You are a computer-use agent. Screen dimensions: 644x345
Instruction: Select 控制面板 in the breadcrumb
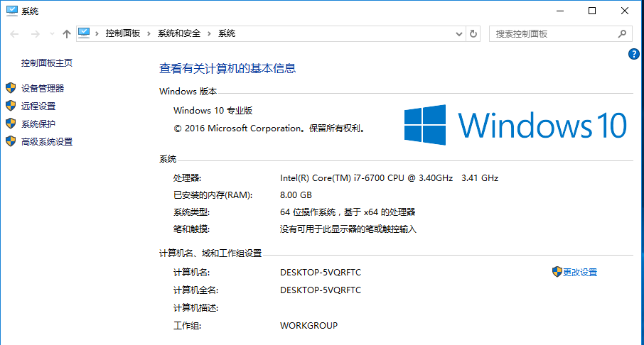[123, 33]
